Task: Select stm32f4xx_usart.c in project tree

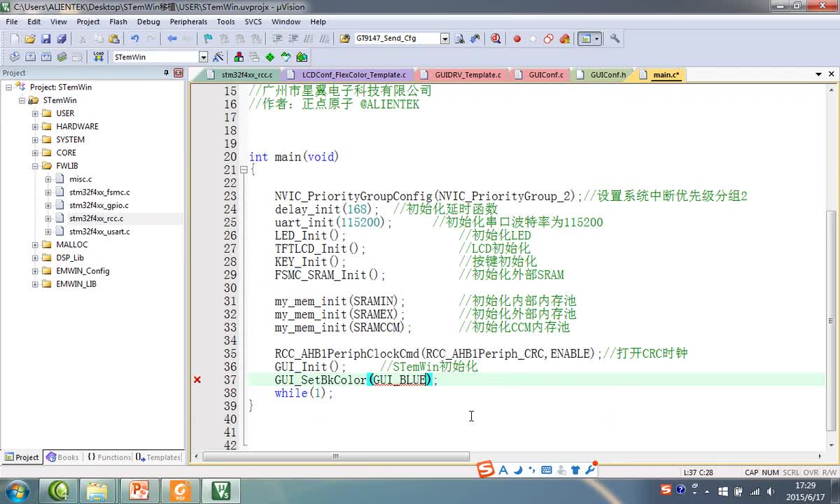Action: [x=99, y=232]
